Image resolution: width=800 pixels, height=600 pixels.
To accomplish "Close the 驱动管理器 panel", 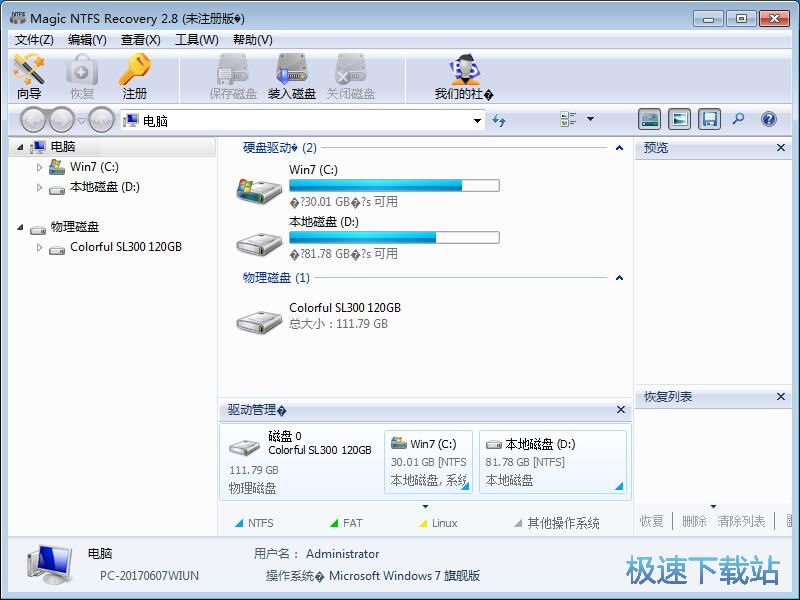I will (x=620, y=409).
